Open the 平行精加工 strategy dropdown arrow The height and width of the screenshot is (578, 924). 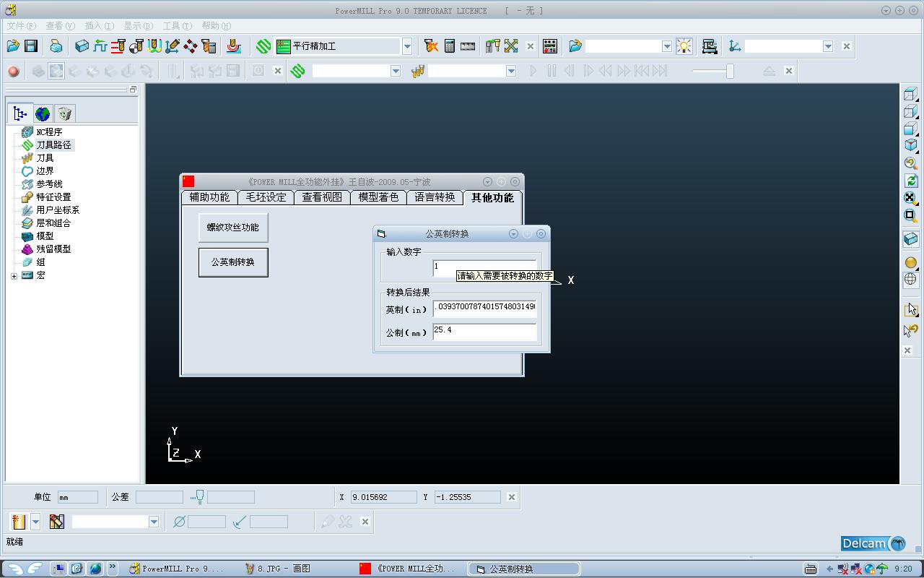(407, 46)
